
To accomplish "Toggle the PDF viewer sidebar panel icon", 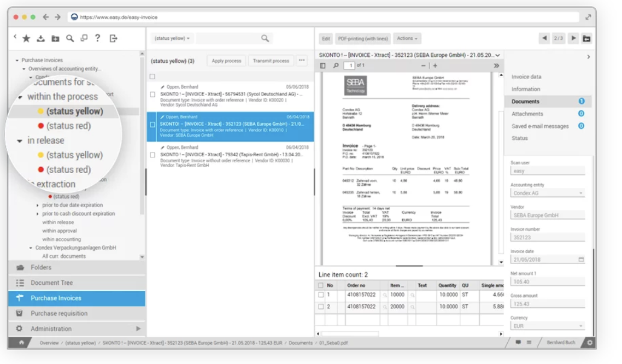I will point(322,64).
